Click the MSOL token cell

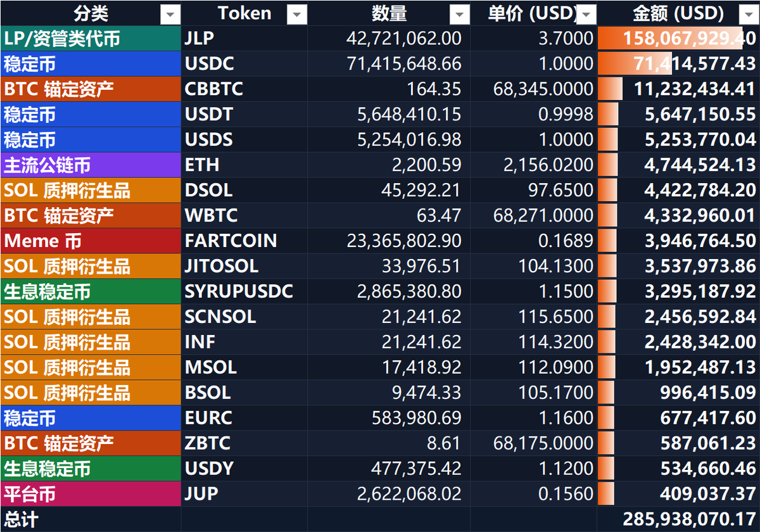point(244,367)
